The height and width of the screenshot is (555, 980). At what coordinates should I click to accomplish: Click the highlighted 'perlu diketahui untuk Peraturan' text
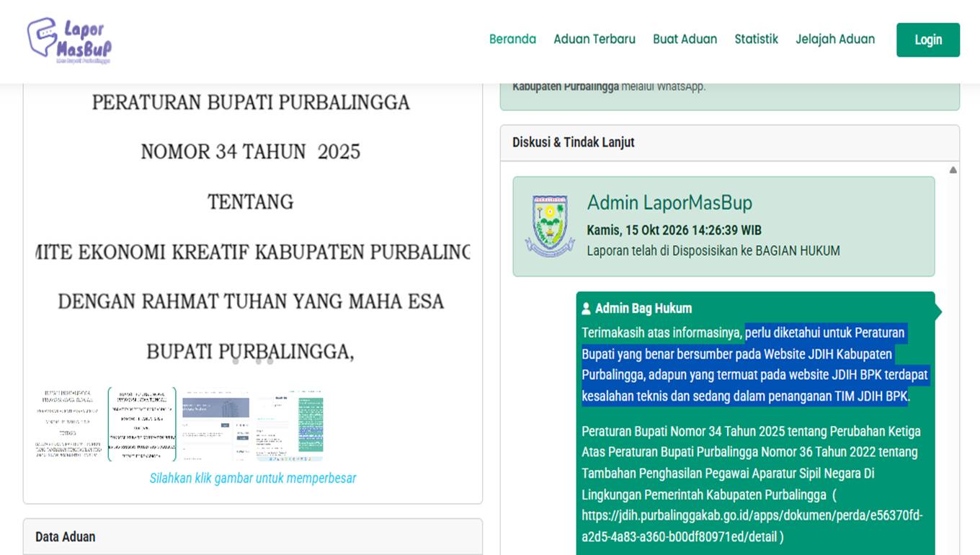(825, 333)
